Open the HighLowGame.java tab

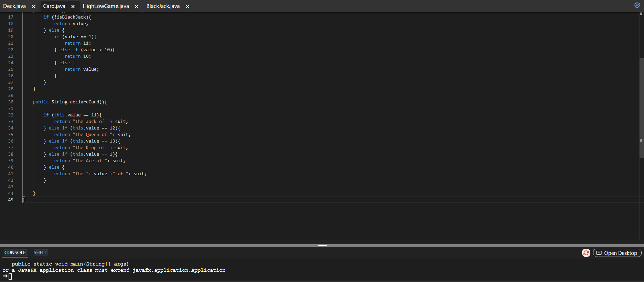tap(106, 6)
